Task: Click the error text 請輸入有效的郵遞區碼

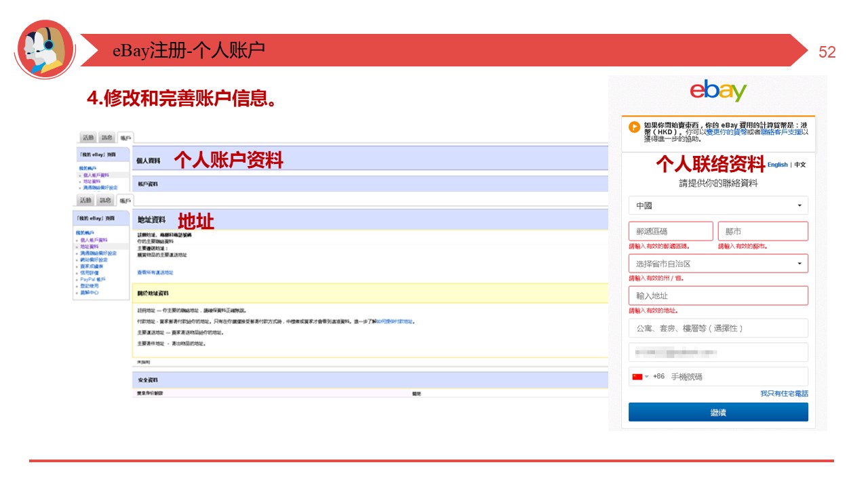Action: click(x=660, y=246)
